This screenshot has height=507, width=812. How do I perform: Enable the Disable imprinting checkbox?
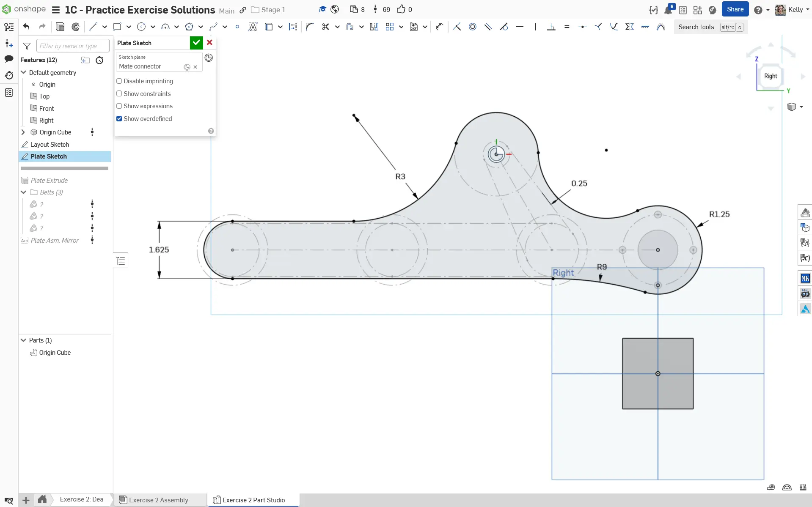point(119,81)
